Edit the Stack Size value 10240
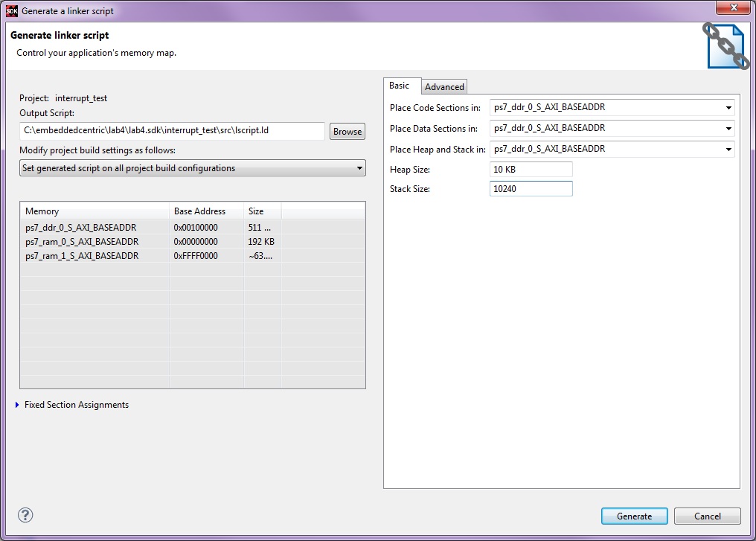The height and width of the screenshot is (541, 756). pos(530,188)
